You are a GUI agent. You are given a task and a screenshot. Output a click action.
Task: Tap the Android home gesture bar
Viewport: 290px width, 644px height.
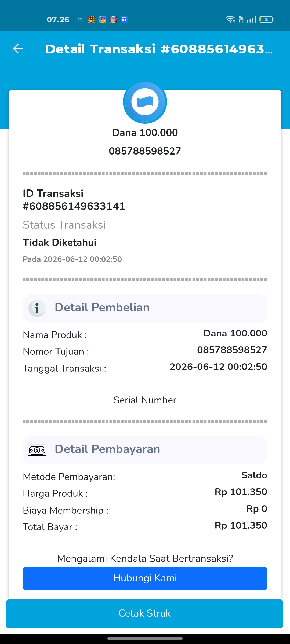[145, 638]
